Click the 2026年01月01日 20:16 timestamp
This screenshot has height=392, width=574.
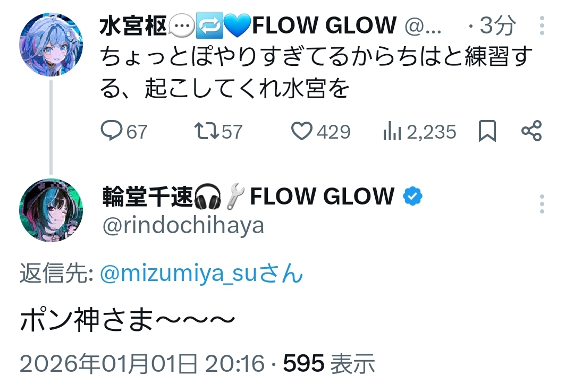(x=142, y=364)
